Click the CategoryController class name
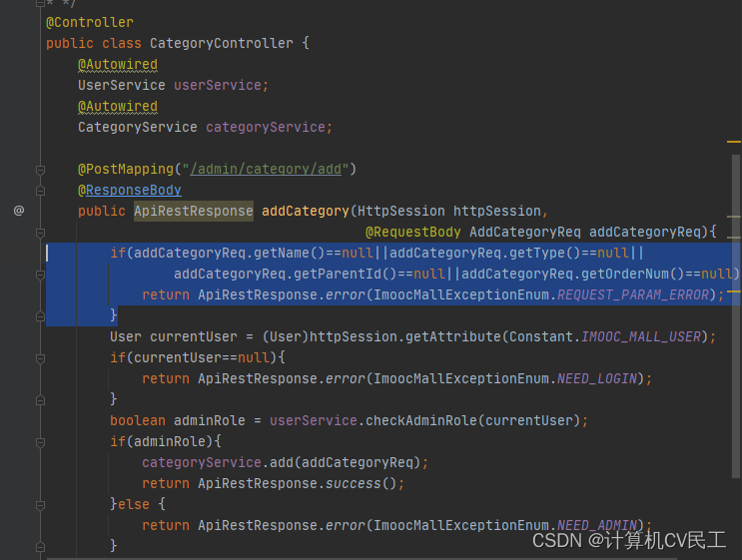 point(222,43)
